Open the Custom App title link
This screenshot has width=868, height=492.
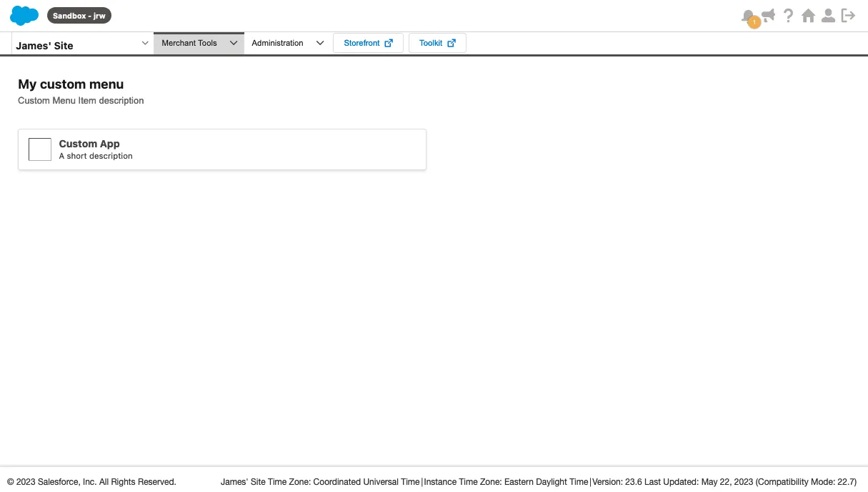click(89, 144)
